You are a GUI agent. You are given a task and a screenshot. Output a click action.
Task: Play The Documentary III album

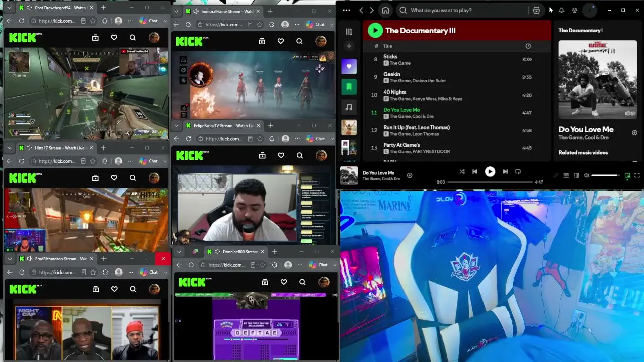(375, 31)
